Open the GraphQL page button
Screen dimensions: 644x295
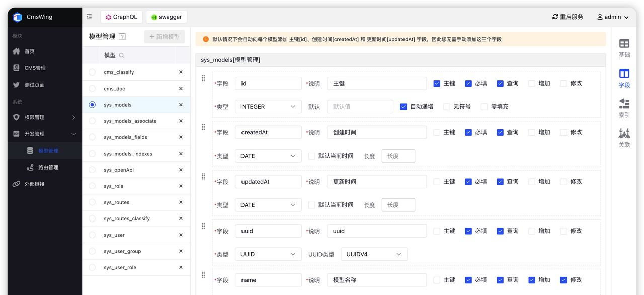click(x=121, y=16)
